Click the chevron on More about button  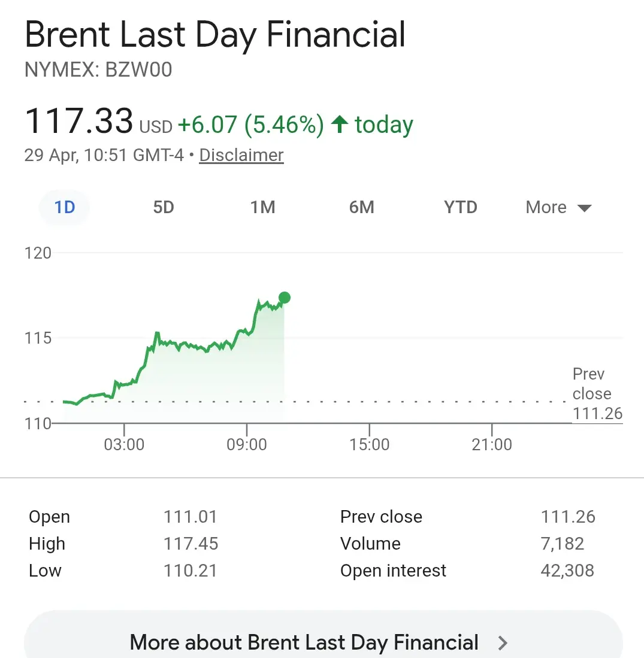(503, 643)
